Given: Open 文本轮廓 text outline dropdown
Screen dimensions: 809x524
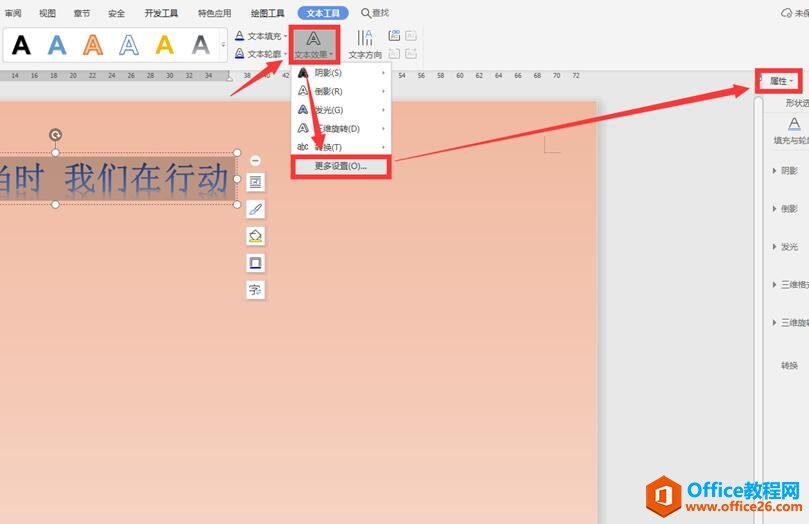Looking at the screenshot, I should pos(261,54).
